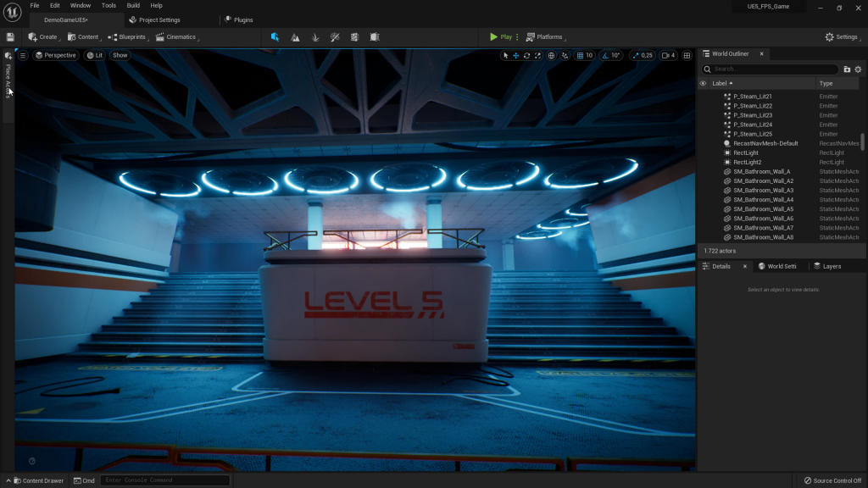Screen dimensions: 868x488
Task: Click the Unreal Engine logo icon
Action: [12, 12]
